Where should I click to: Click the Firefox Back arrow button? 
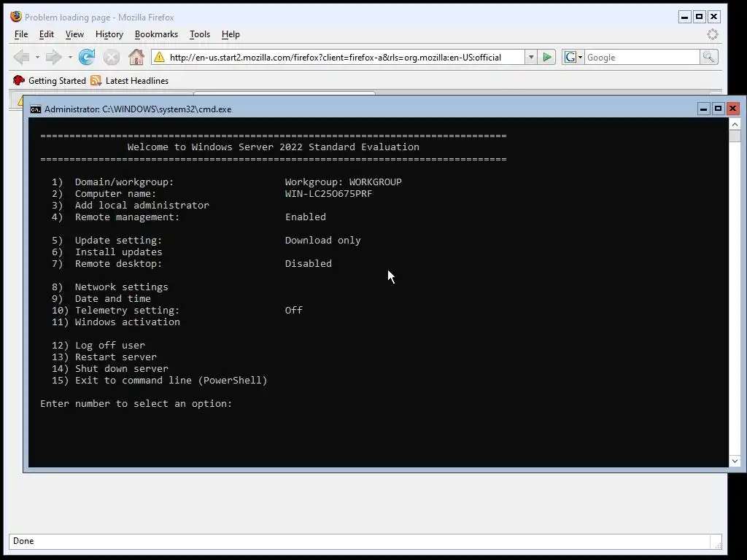pyautogui.click(x=21, y=58)
